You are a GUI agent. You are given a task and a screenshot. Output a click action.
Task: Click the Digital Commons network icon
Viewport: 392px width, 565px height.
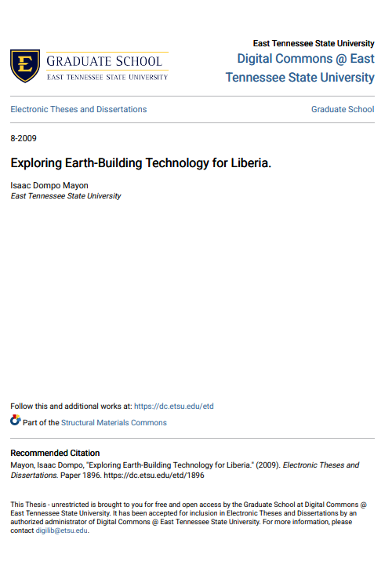[x=16, y=420]
